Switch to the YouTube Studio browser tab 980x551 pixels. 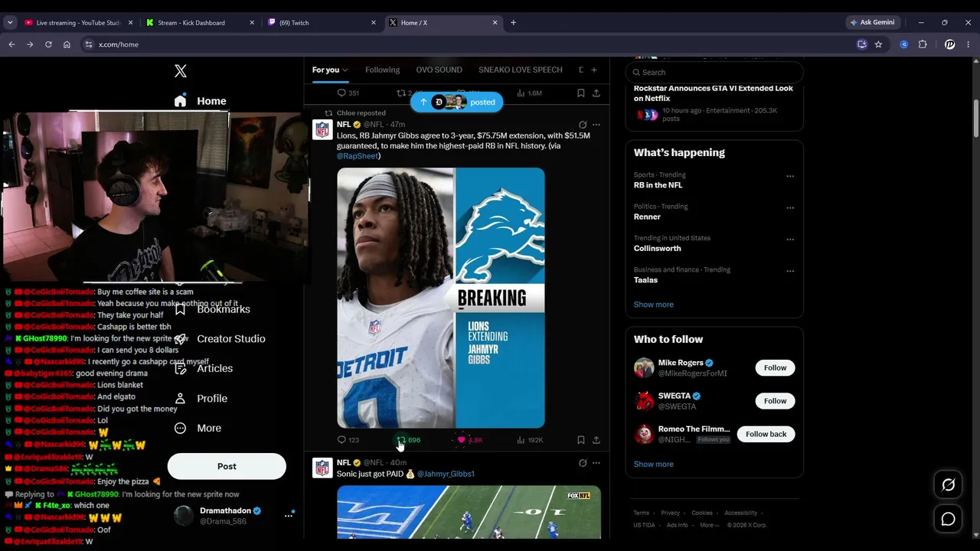78,23
